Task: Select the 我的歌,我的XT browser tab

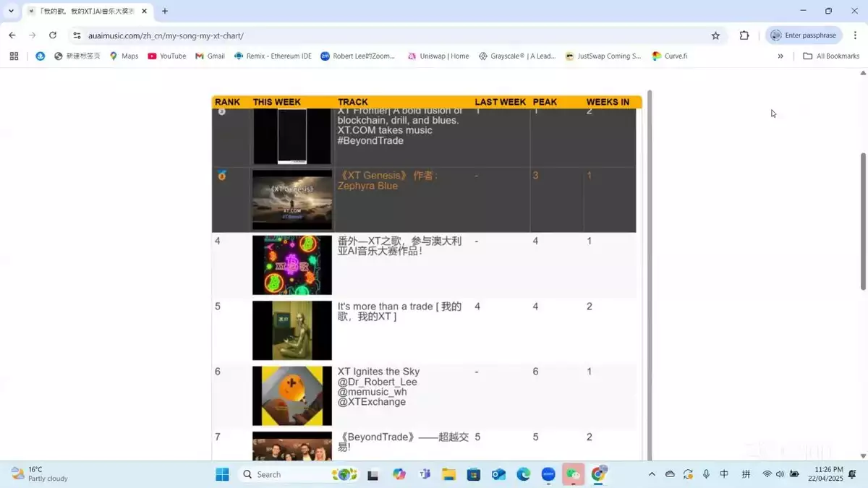Action: (88, 12)
